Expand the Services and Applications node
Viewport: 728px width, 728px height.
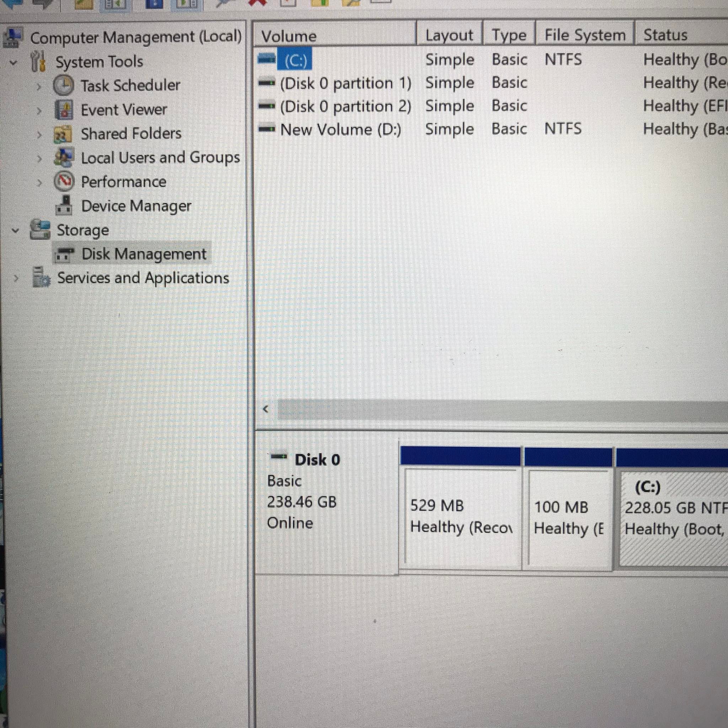tap(16, 278)
